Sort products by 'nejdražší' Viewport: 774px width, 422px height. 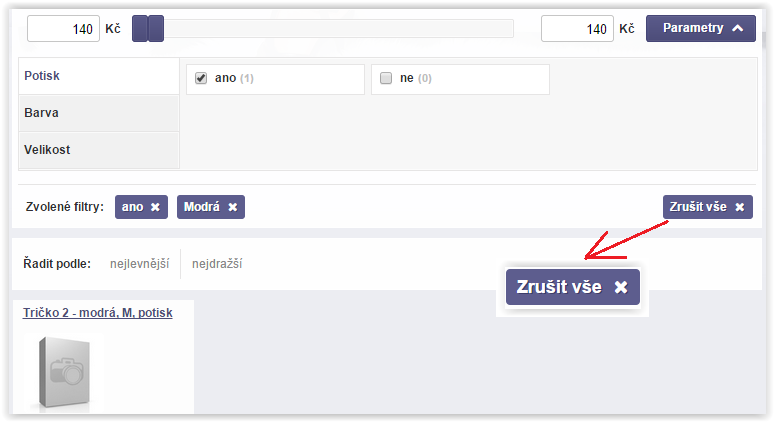click(x=217, y=264)
